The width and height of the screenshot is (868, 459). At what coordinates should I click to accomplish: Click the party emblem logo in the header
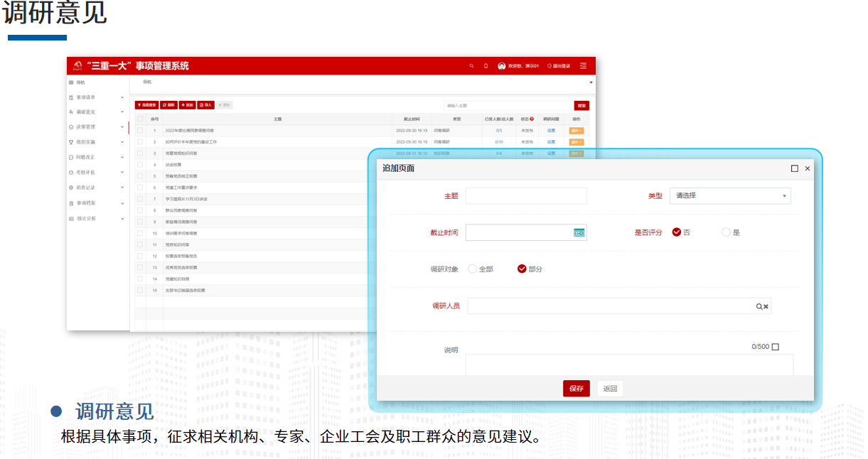pos(77,66)
